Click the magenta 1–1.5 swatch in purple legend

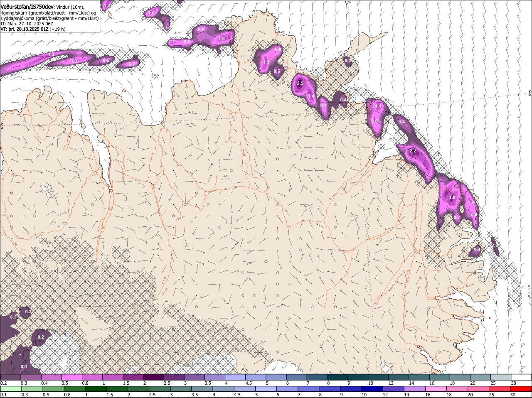[x=113, y=377]
